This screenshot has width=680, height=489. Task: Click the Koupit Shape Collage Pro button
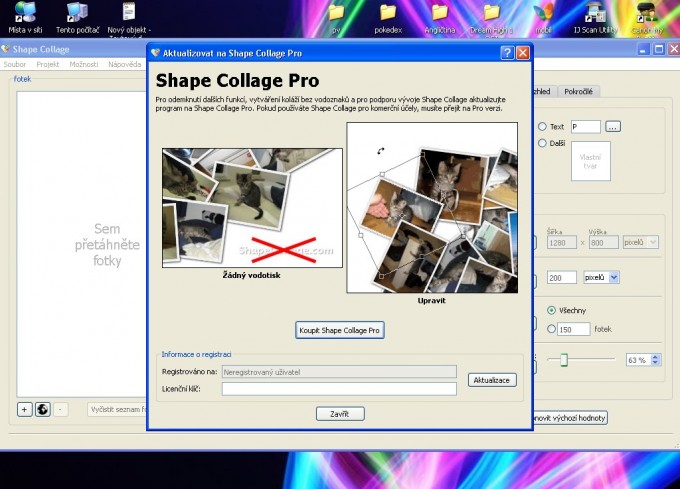[x=340, y=330]
